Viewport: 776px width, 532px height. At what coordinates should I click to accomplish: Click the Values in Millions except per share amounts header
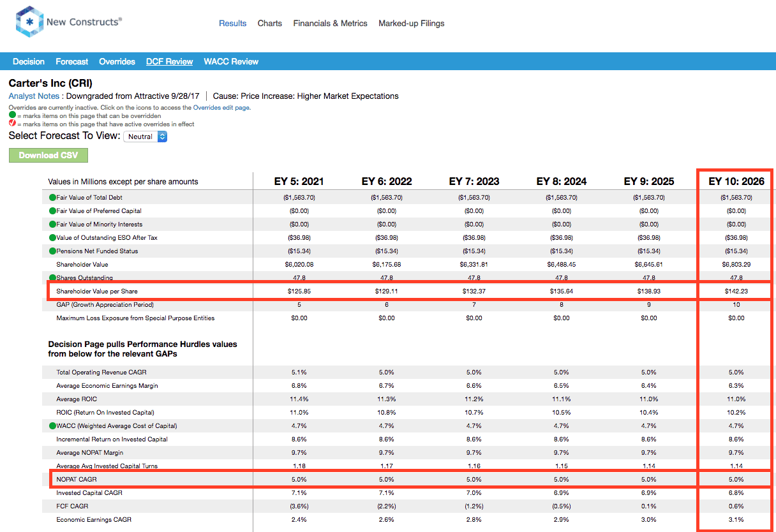pyautogui.click(x=123, y=182)
